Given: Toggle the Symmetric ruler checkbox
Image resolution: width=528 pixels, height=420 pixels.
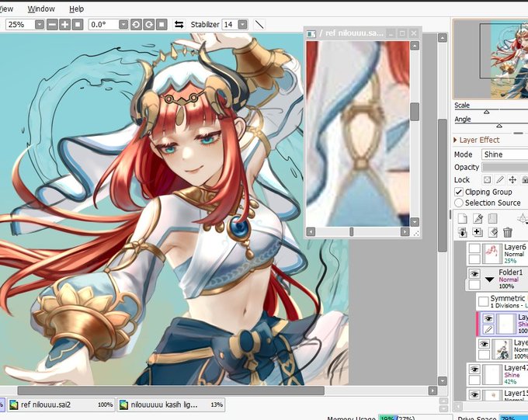Looking at the screenshot, I should pyautogui.click(x=484, y=301).
